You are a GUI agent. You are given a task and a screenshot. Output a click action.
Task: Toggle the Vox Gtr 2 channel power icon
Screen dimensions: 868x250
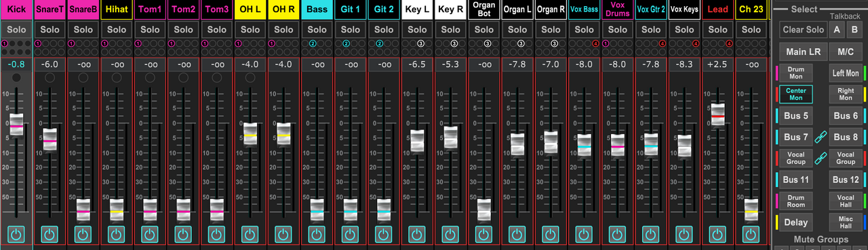pos(651,234)
